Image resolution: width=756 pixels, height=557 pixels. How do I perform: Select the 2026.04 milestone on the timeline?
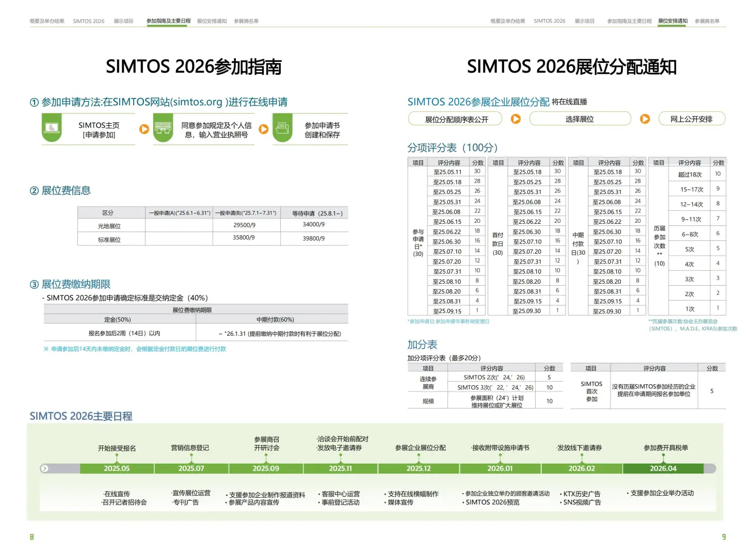point(663,468)
